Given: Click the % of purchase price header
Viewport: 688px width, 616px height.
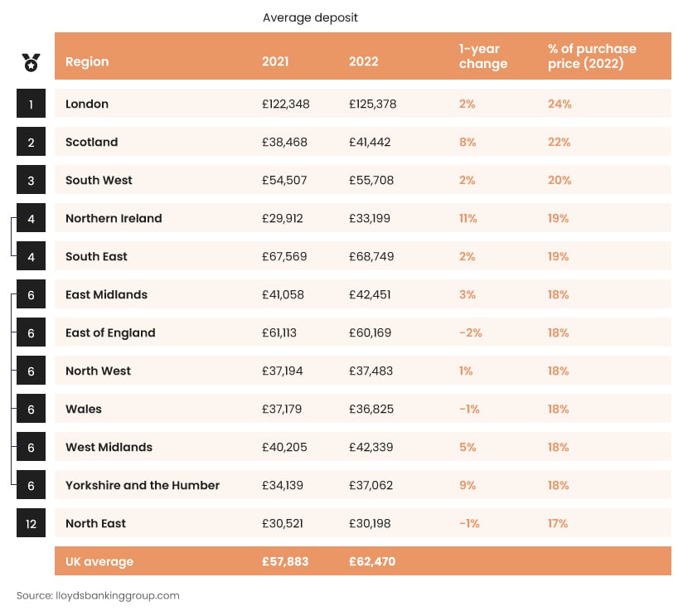Looking at the screenshot, I should pyautogui.click(x=592, y=56).
